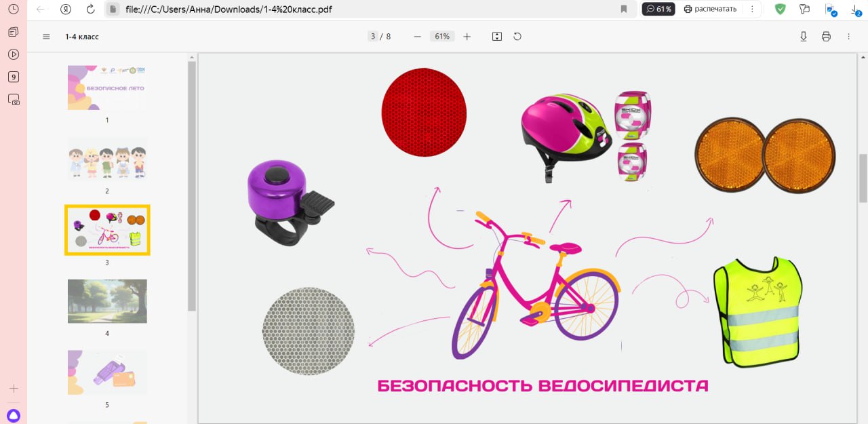The width and height of the screenshot is (868, 424).
Task: Open browser history clock icon in sidebar
Action: [13, 9]
